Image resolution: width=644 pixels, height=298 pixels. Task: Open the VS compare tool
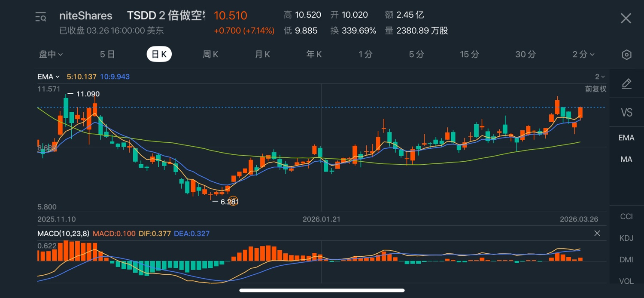pos(626,113)
